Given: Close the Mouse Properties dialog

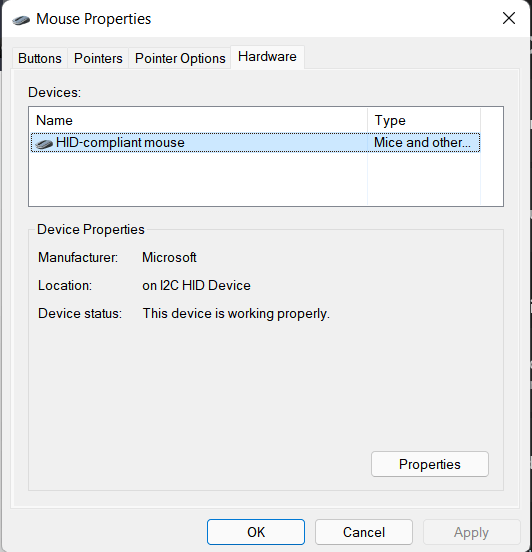Looking at the screenshot, I should click(509, 18).
